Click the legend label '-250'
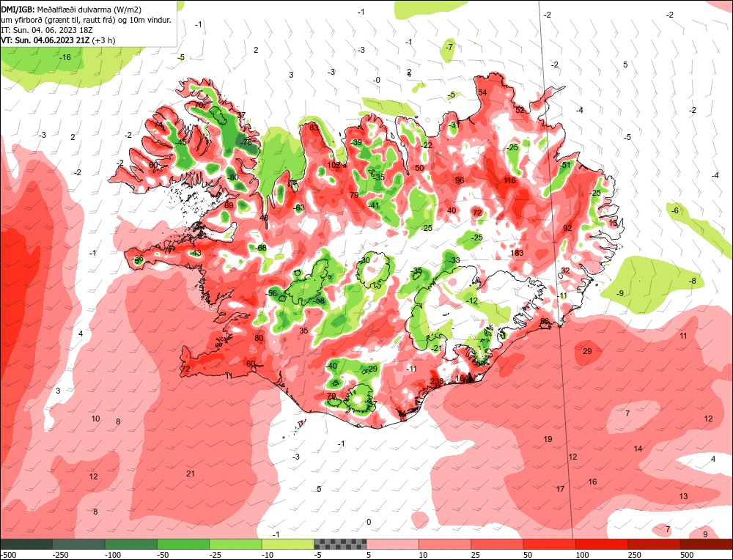This screenshot has height=560, width=733. [60, 555]
